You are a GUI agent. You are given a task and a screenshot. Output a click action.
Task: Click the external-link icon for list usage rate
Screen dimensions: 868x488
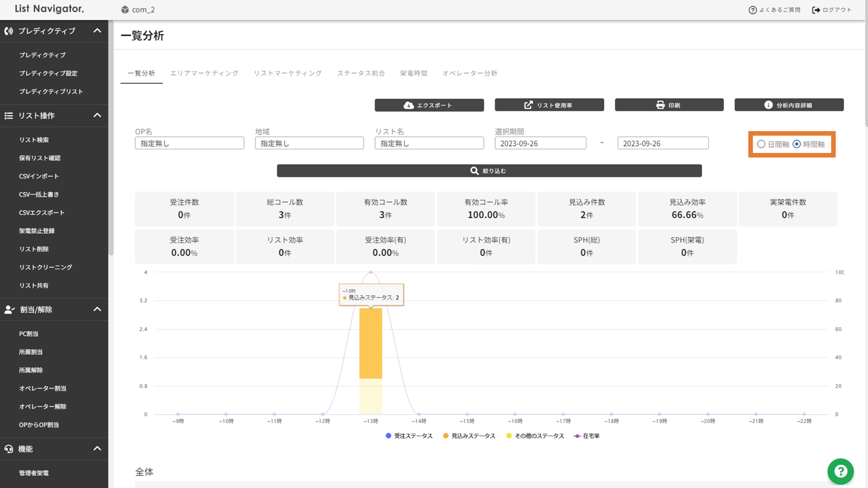point(528,105)
